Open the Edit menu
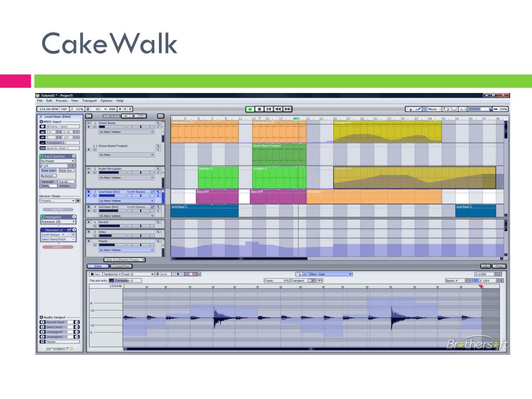 coord(49,101)
